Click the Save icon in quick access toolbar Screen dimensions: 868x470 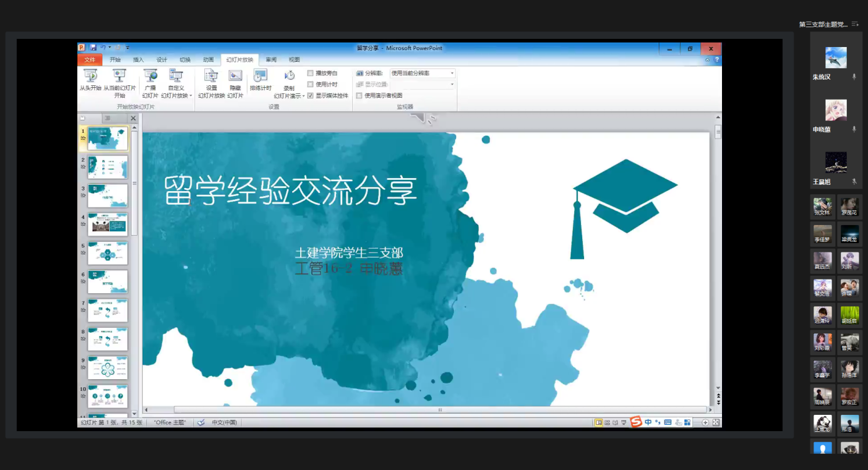point(93,48)
